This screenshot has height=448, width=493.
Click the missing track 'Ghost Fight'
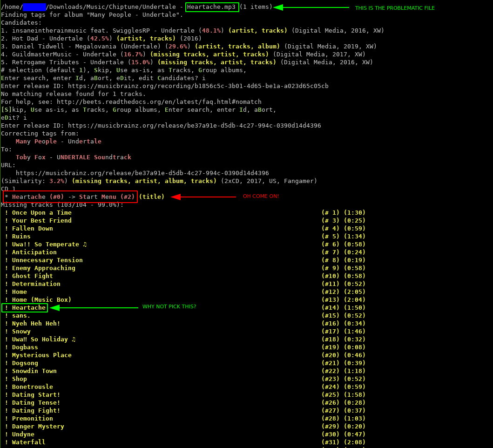click(x=33, y=276)
